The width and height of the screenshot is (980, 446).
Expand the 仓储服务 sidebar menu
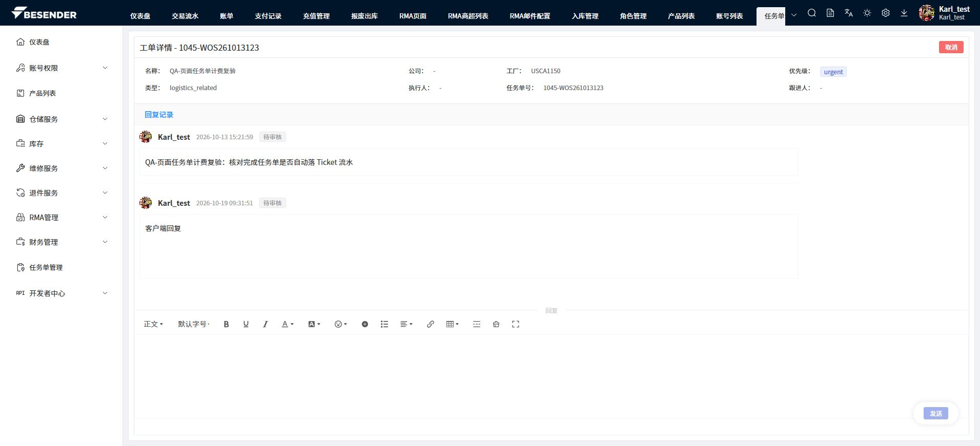62,119
